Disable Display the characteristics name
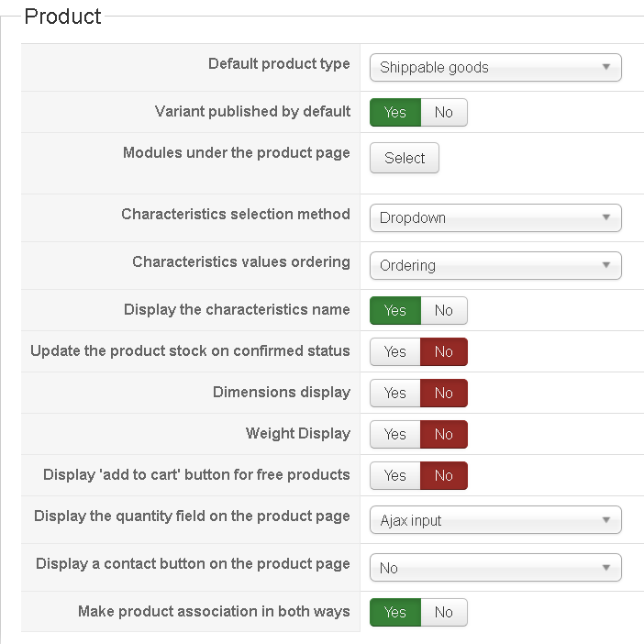This screenshot has width=644, height=644. 444,310
